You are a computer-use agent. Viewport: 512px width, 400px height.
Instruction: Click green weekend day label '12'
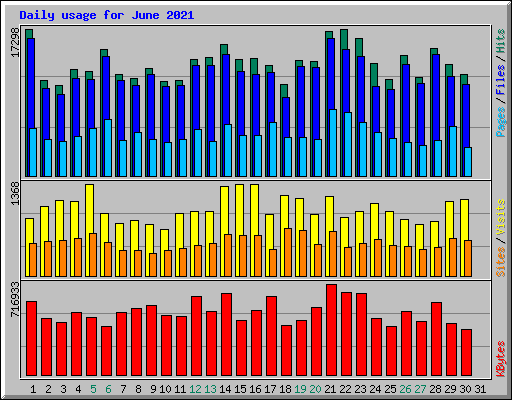point(195,389)
